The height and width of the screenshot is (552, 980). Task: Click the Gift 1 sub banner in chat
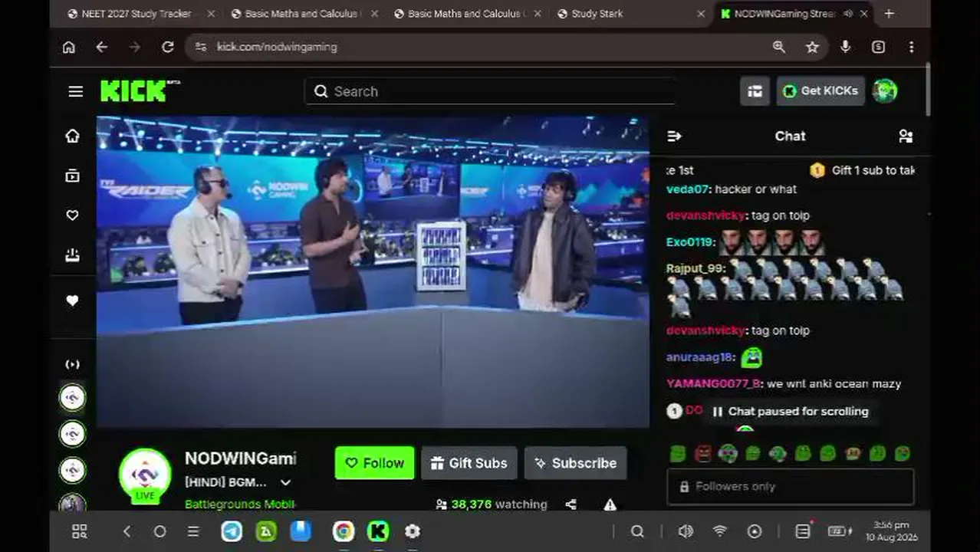click(x=862, y=170)
